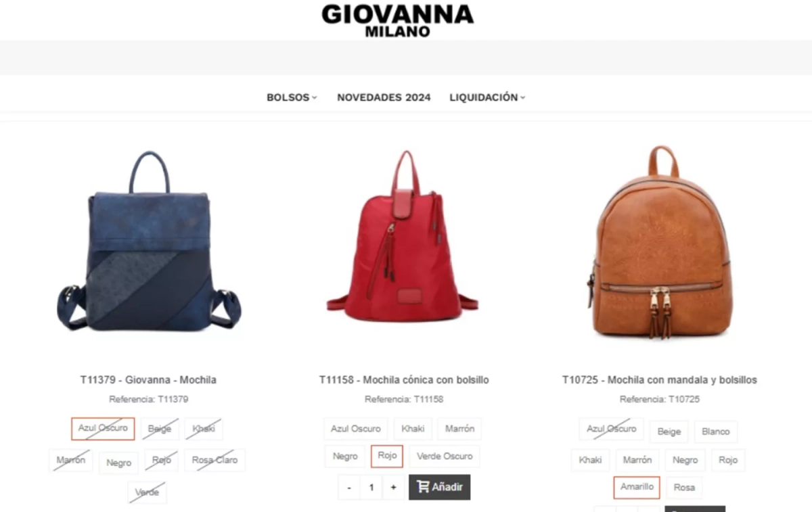Open the T11379 - Giovanna - Mochila title link
812x512 pixels.
(148, 380)
